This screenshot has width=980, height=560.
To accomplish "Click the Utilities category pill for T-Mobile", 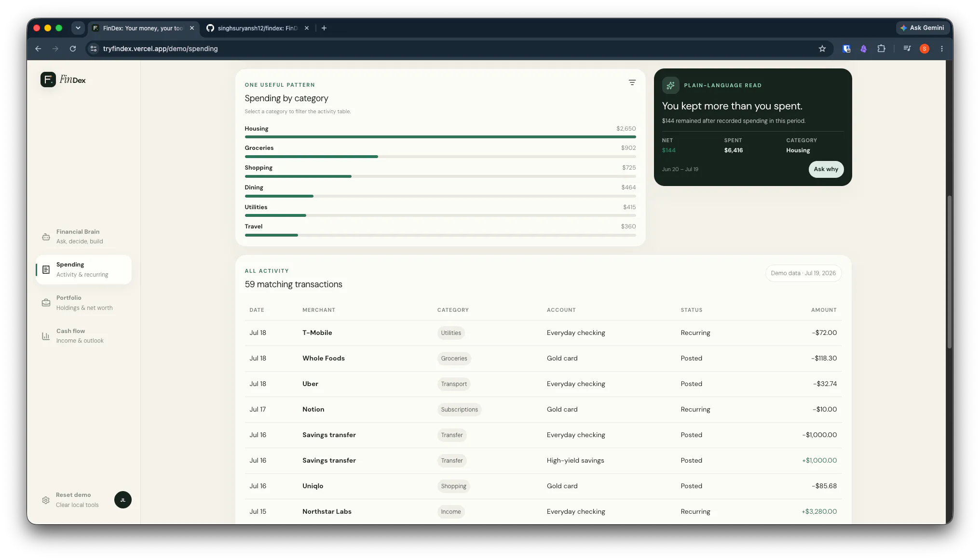I will [x=451, y=333].
